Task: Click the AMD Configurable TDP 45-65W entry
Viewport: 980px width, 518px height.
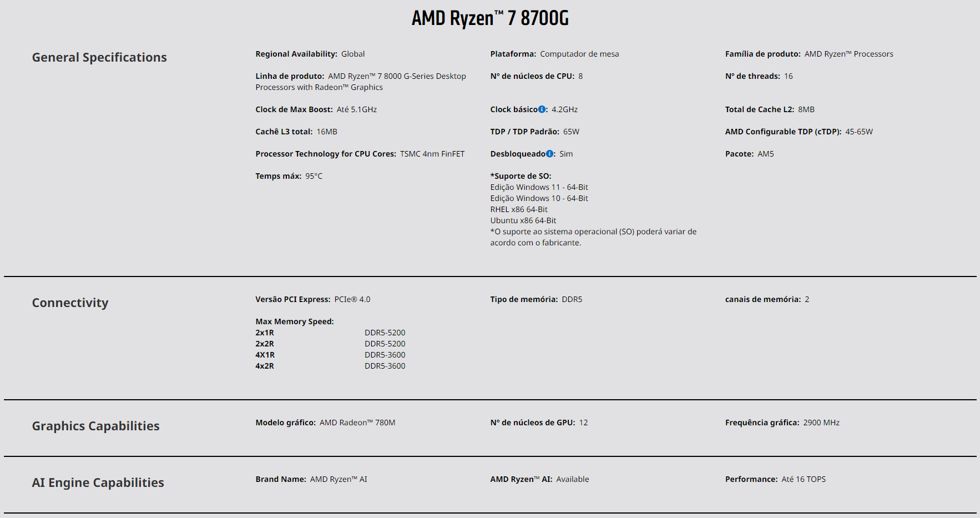Action: pos(799,132)
